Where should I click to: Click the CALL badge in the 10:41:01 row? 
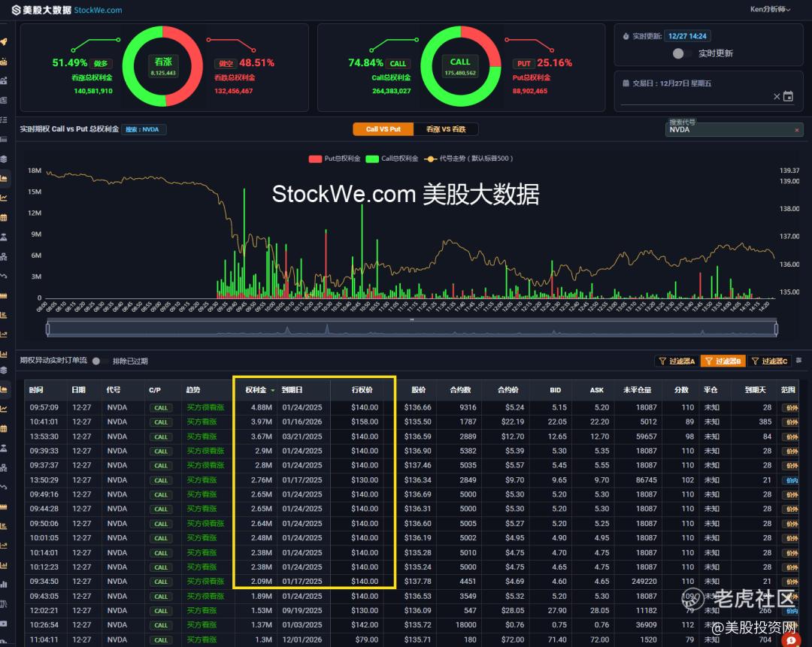click(161, 422)
